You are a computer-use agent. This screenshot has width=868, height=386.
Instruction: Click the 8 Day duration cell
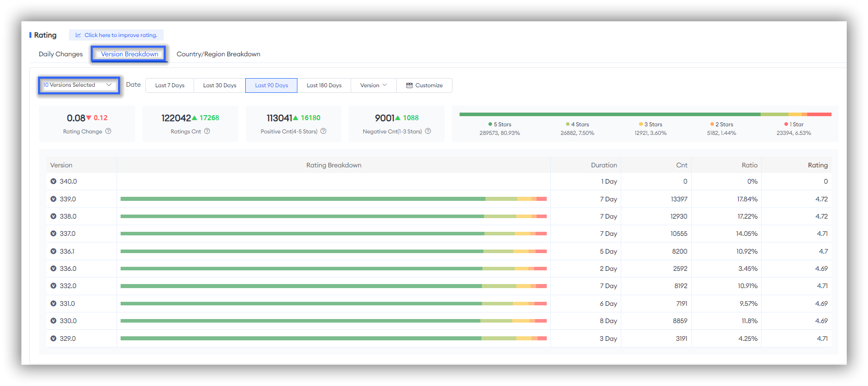tap(608, 321)
